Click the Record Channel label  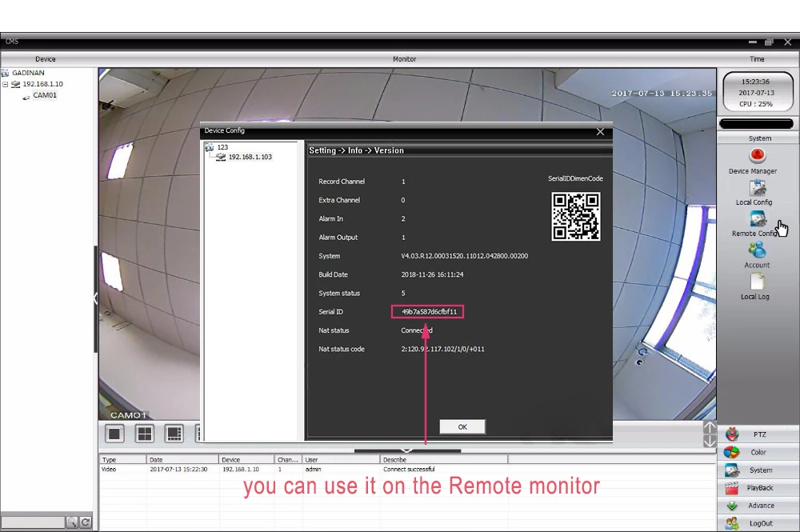click(342, 182)
